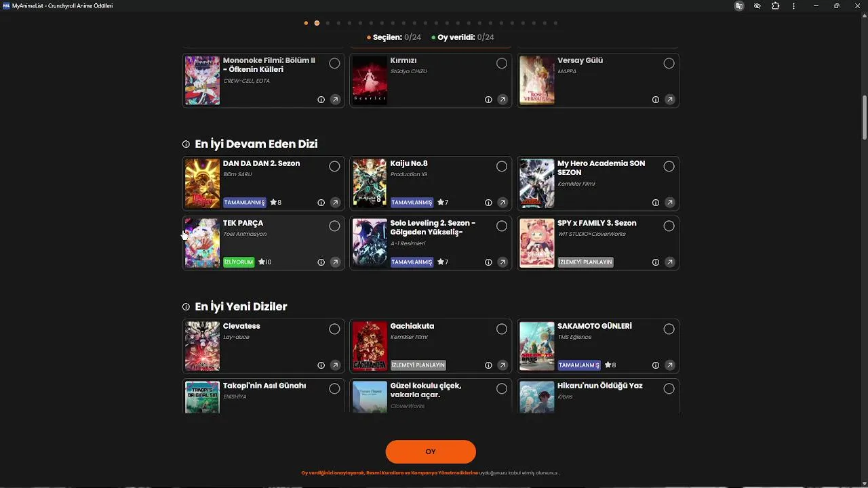Open external link for Kaiju No.8
868x488 pixels.
(502, 203)
